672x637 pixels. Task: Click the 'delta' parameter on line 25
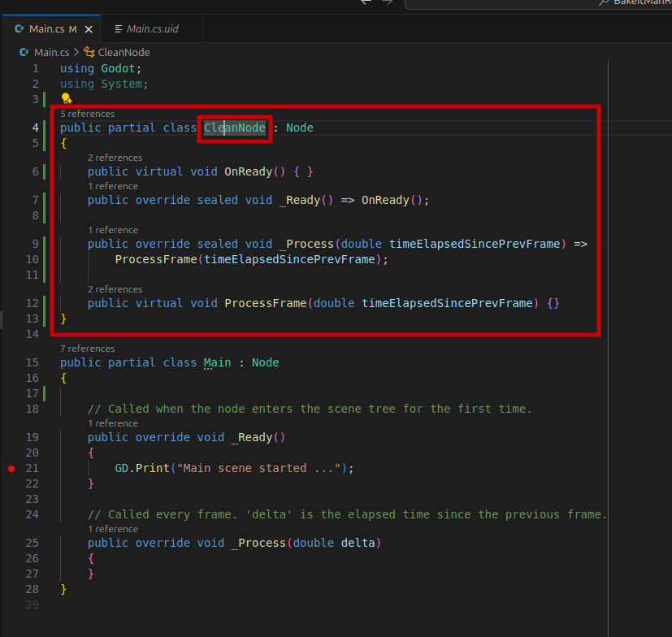coord(358,543)
